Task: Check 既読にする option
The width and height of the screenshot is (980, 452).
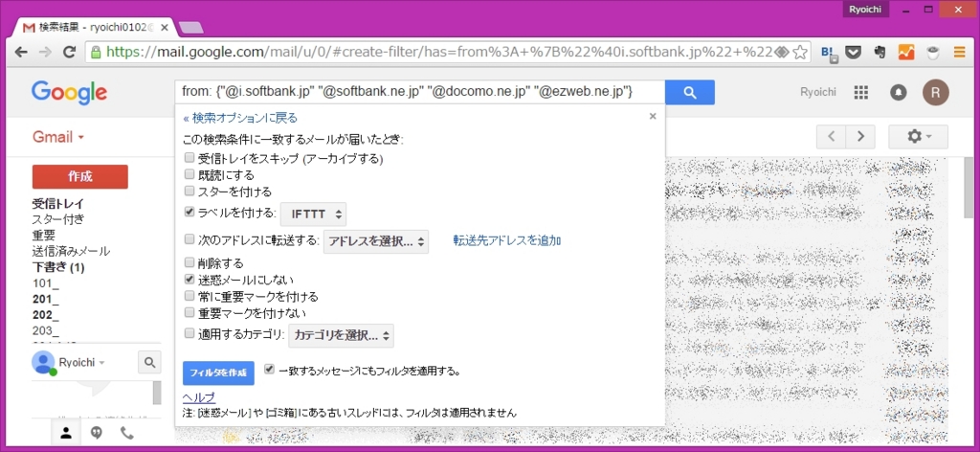Action: [x=189, y=173]
